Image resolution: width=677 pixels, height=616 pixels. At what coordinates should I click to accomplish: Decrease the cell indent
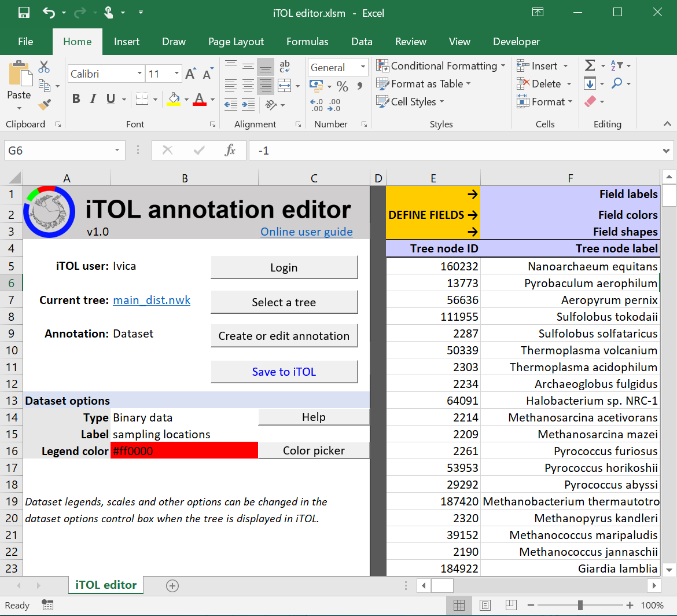tap(231, 105)
